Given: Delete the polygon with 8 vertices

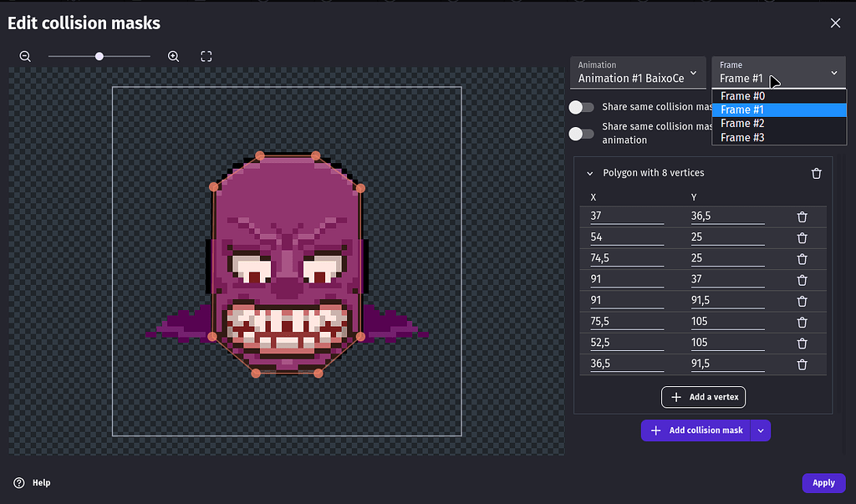Looking at the screenshot, I should point(817,173).
